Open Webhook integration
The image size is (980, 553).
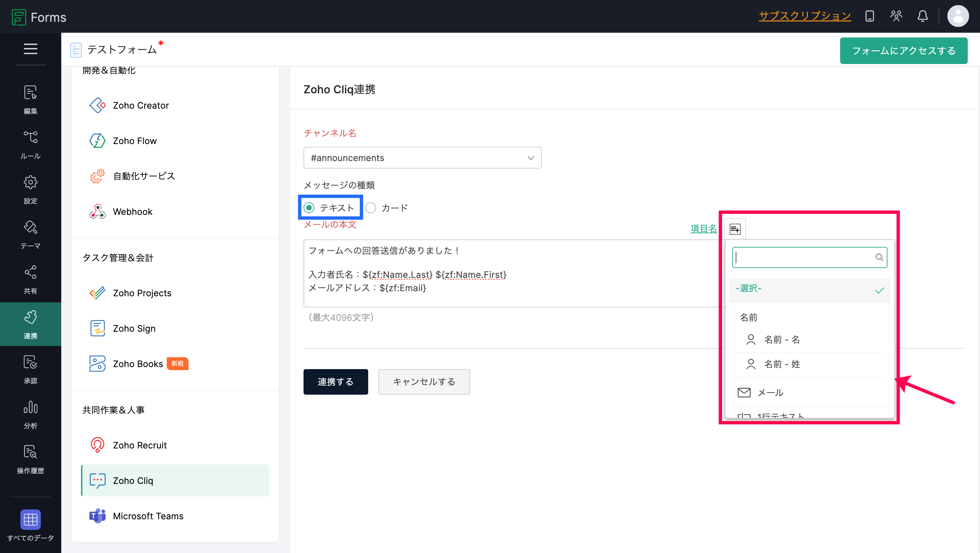click(175, 211)
